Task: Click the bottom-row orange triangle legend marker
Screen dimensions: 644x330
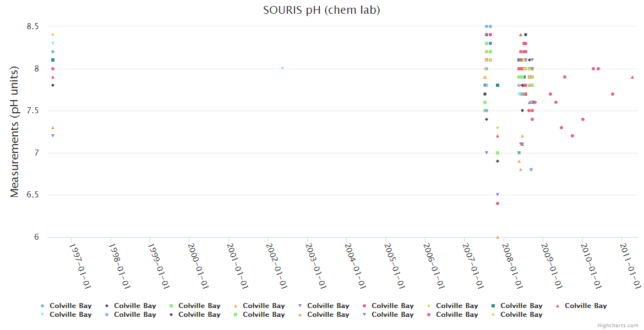Action: pyautogui.click(x=300, y=315)
